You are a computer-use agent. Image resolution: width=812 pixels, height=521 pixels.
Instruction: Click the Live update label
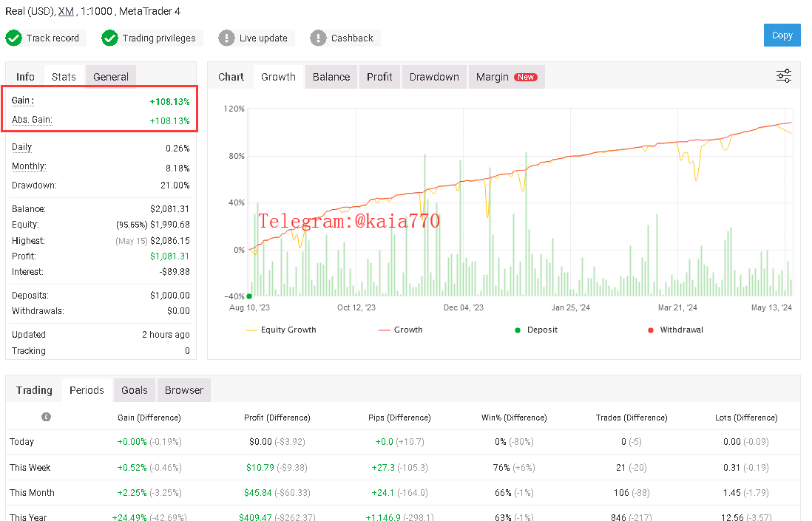pos(263,38)
